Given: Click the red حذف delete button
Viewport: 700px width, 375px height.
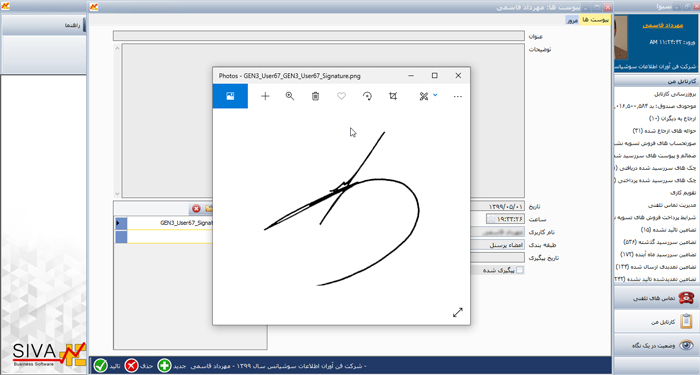Looking at the screenshot, I should 131,366.
